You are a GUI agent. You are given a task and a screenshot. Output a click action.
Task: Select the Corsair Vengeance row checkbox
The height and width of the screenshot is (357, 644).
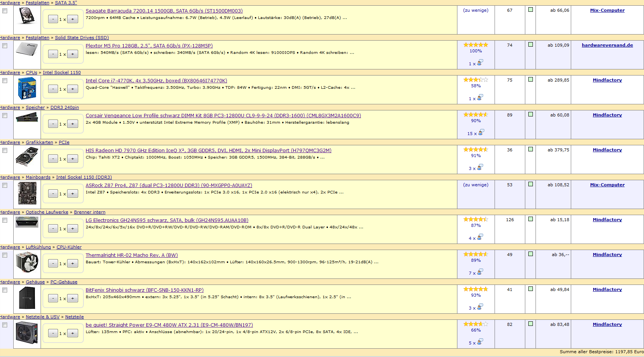tap(5, 116)
